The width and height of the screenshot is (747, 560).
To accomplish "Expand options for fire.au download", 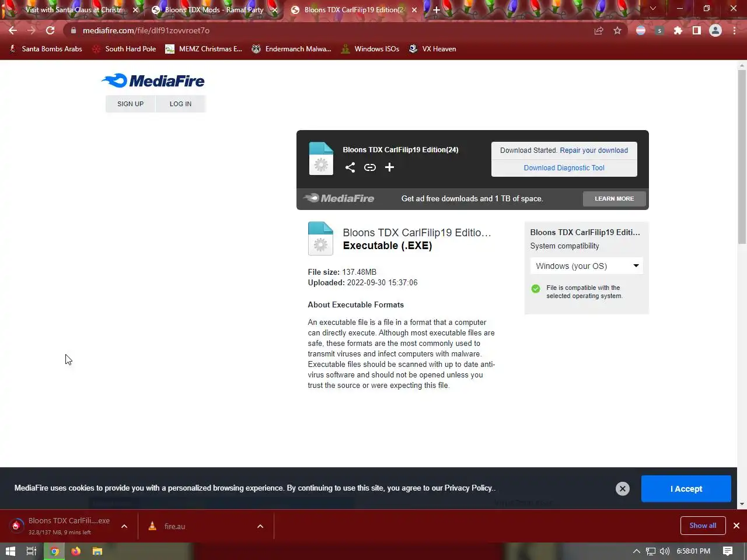I will pyautogui.click(x=260, y=526).
